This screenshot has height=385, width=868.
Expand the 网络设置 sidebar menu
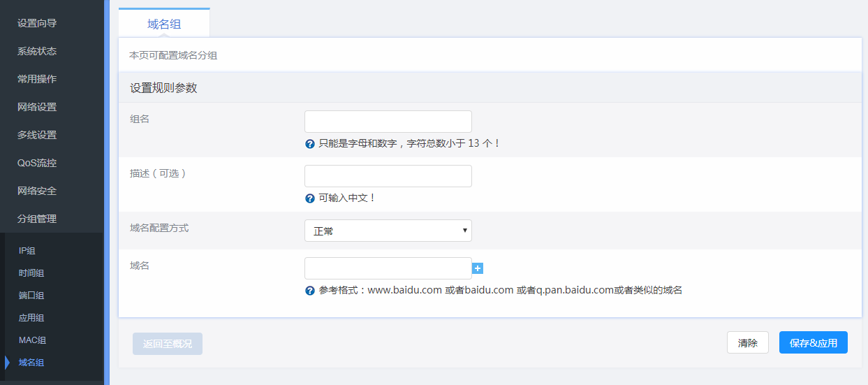pyautogui.click(x=37, y=107)
